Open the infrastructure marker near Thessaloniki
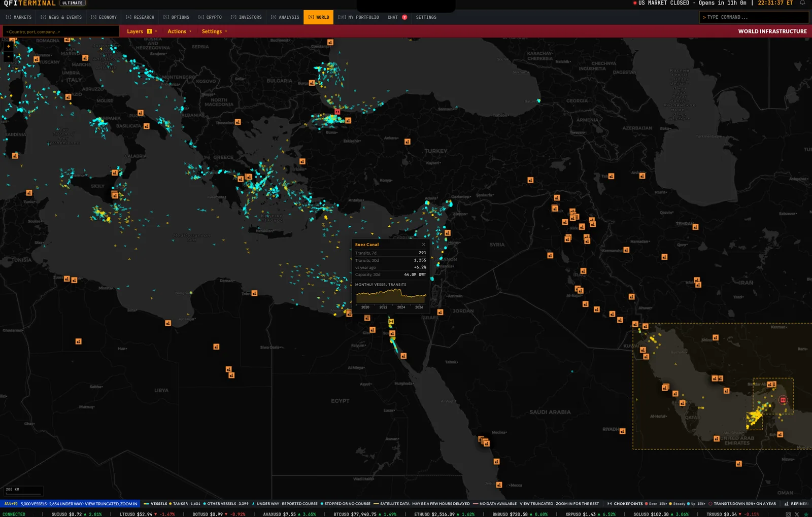812x517 pixels. [x=238, y=122]
